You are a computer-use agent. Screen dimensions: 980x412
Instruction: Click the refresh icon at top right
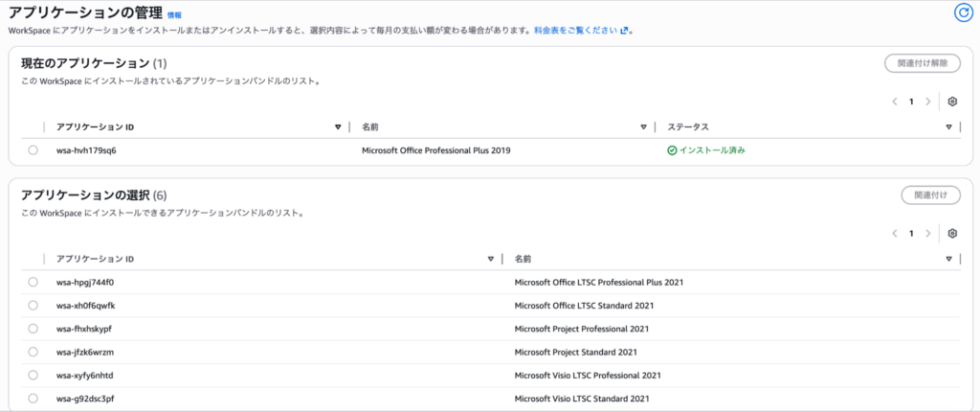(x=963, y=12)
